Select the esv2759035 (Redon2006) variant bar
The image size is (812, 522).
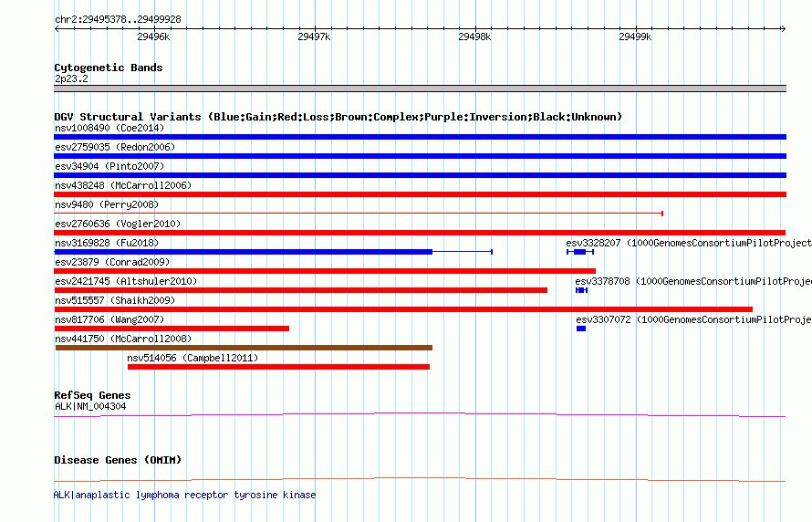pyautogui.click(x=420, y=156)
